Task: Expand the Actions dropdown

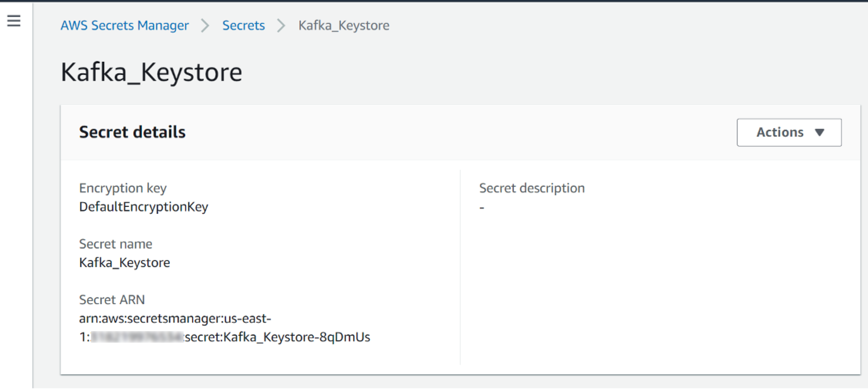Action: (789, 132)
